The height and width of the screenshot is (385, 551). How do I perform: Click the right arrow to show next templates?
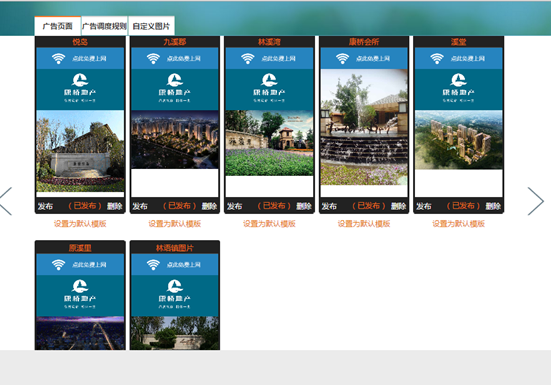536,201
